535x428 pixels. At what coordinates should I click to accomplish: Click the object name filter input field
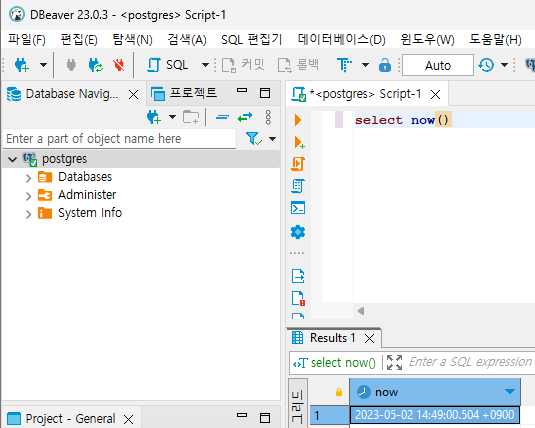point(119,139)
